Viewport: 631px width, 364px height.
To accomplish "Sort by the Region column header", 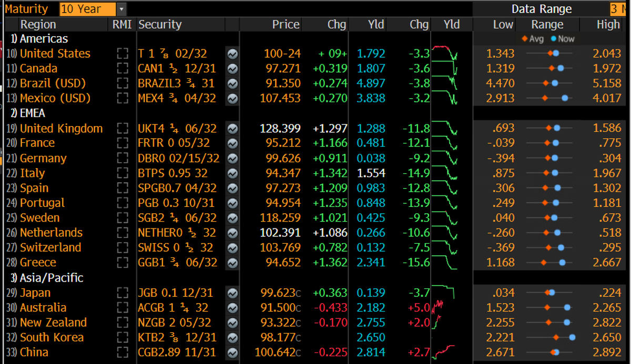I will pyautogui.click(x=38, y=24).
